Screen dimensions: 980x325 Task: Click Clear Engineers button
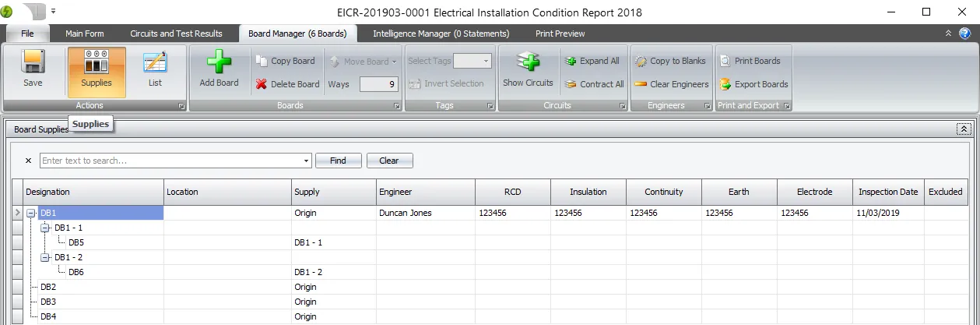(x=672, y=84)
